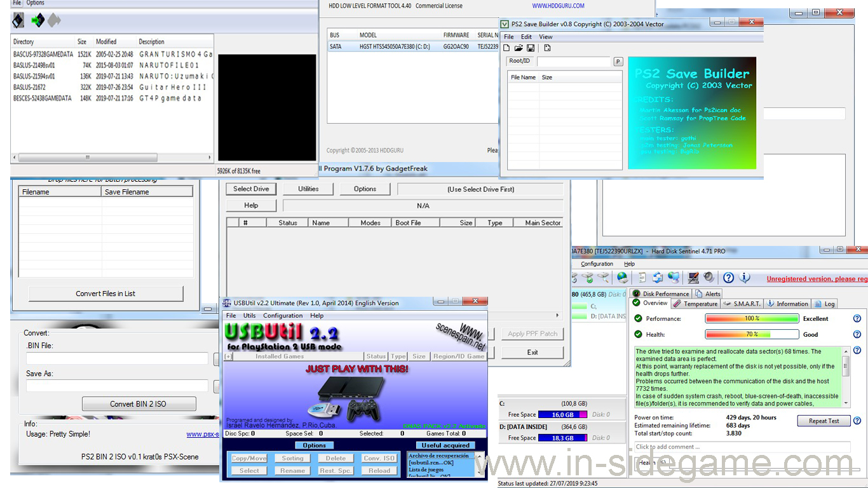Viewport: 868px width, 488px height.
Task: Click the Convert BIN 2 ISO button
Action: 138,403
